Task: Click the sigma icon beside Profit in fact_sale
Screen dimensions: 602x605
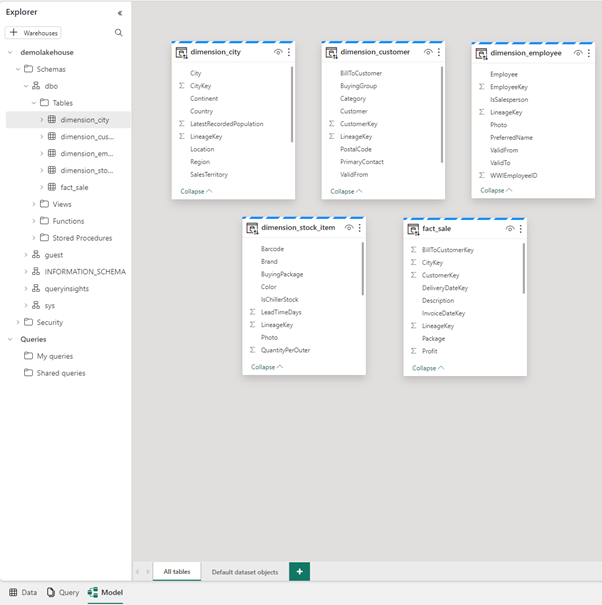Action: [414, 351]
